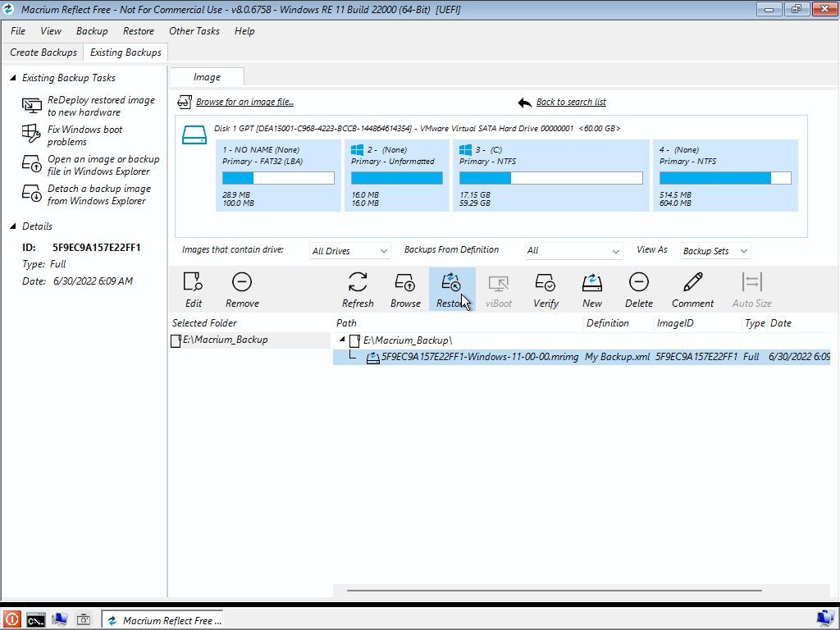Click the system tray monitor icon
840x630 pixels.
tap(827, 619)
